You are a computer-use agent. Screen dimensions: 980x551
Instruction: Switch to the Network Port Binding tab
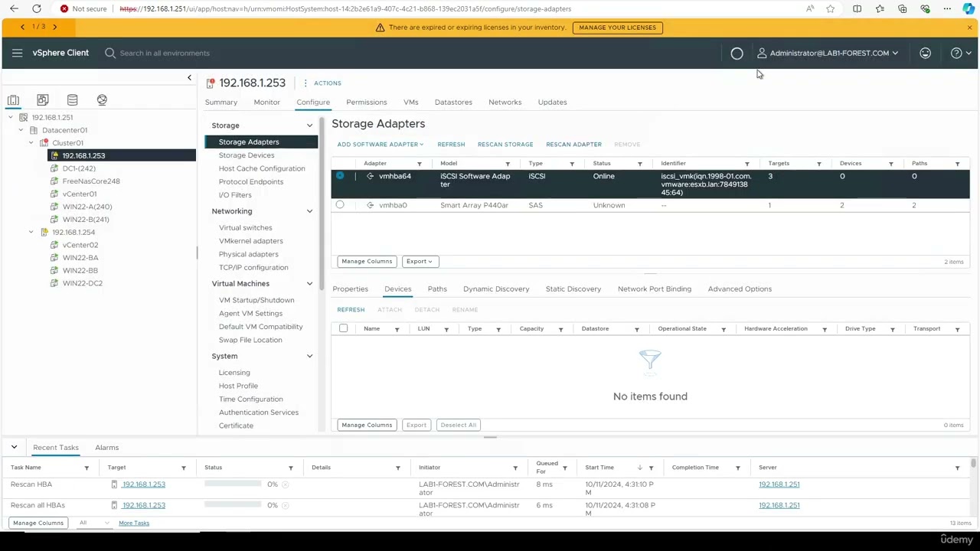tap(655, 289)
